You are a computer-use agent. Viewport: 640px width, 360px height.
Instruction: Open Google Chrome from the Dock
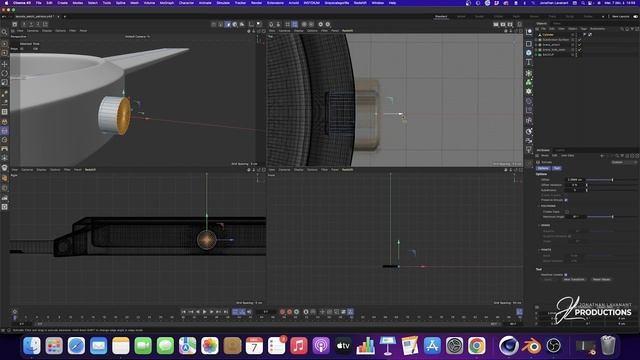[477, 346]
